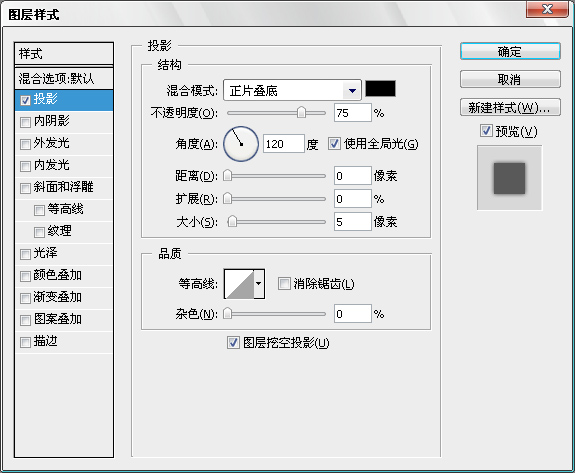Enable the 图案叠加 checkbox
Image resolution: width=575 pixels, height=473 pixels.
click(25, 320)
